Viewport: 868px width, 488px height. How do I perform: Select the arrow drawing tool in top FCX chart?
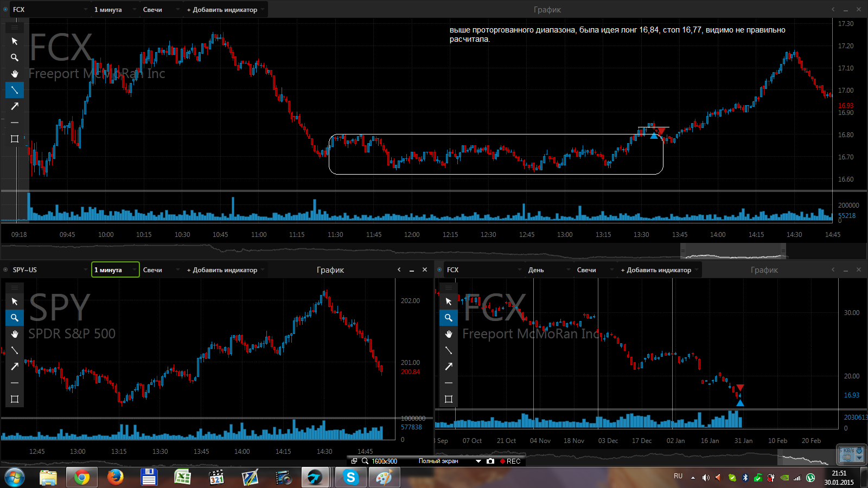(15, 106)
